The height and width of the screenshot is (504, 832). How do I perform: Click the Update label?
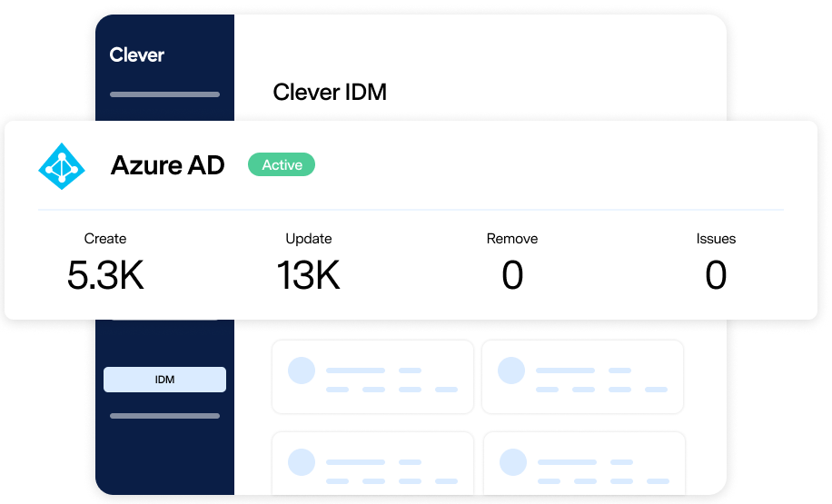(308, 239)
